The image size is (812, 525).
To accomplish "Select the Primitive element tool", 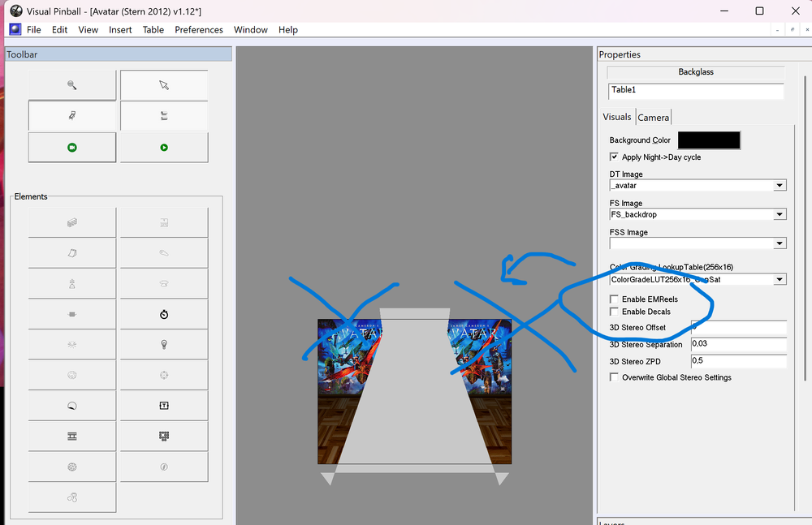I will point(72,467).
